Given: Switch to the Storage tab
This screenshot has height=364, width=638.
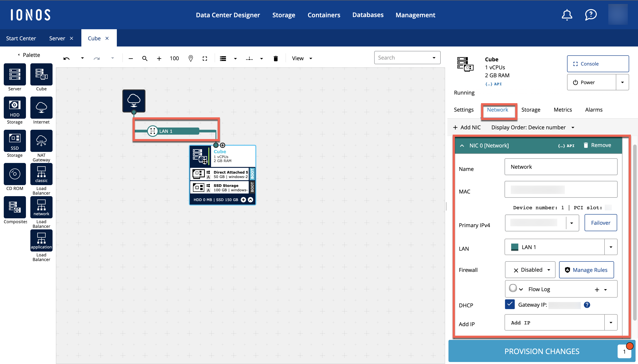Looking at the screenshot, I should [x=531, y=110].
